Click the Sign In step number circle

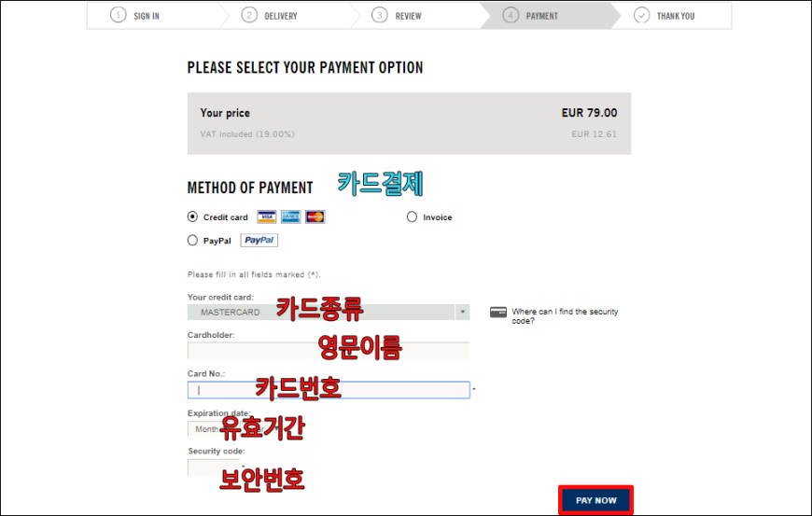tap(119, 16)
